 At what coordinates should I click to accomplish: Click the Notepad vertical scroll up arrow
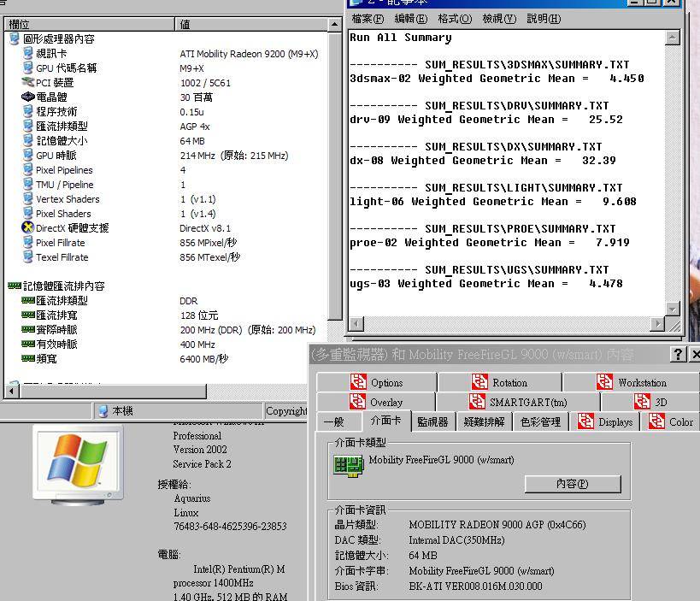tap(672, 38)
